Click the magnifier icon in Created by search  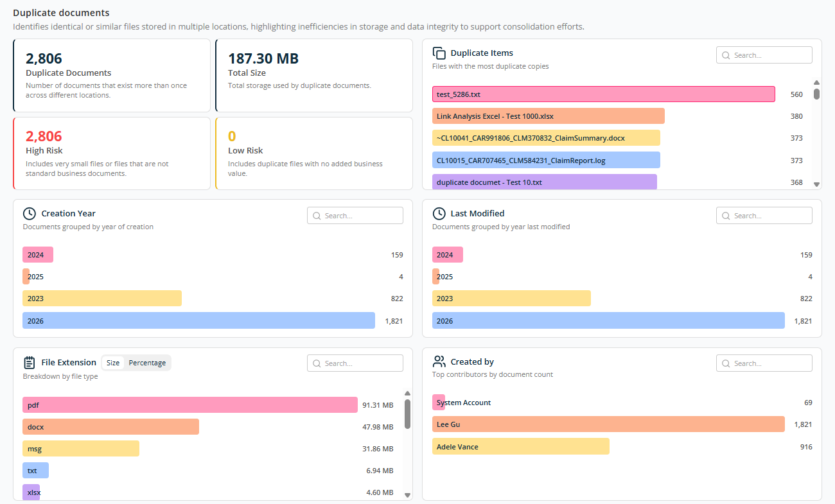726,363
